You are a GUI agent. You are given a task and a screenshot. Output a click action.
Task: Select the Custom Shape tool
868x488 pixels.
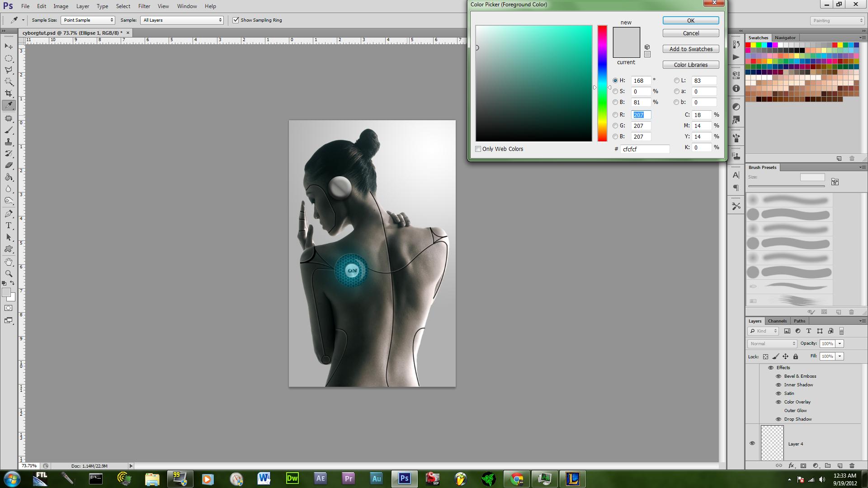coord(9,249)
